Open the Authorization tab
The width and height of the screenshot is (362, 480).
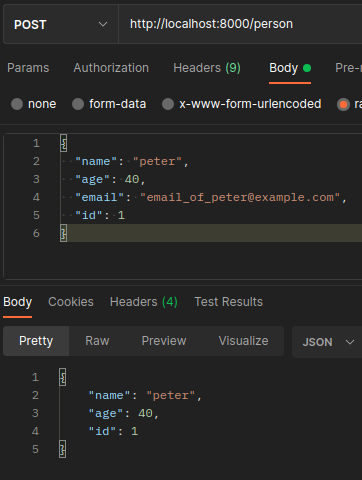(111, 68)
